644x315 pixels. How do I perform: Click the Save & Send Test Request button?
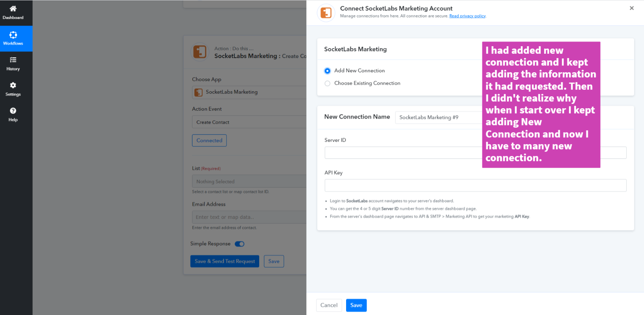(x=225, y=261)
